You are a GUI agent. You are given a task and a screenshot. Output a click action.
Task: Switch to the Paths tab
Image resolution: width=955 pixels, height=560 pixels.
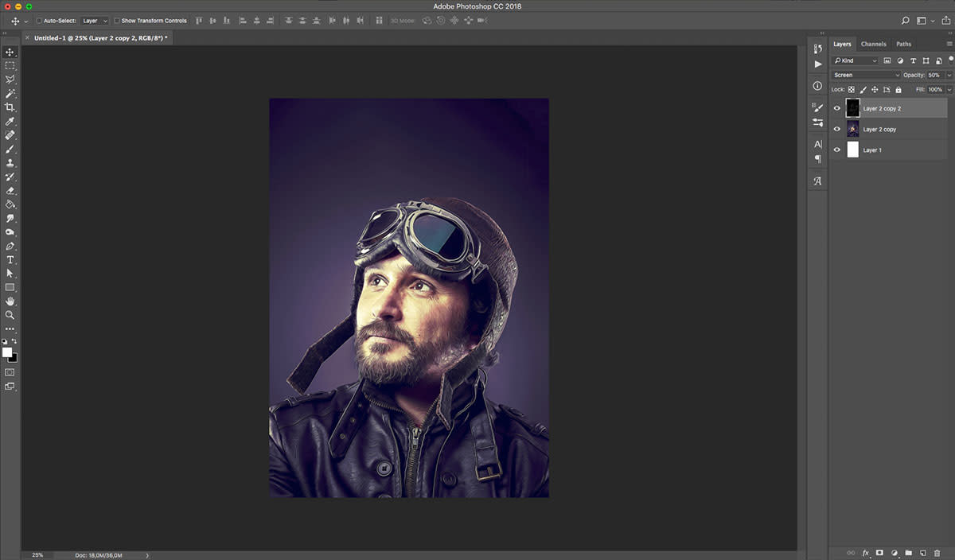tap(903, 44)
